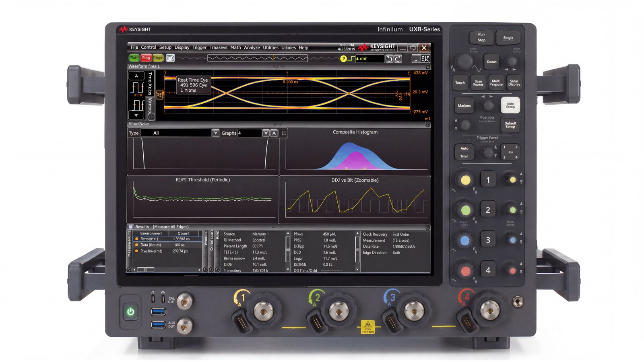This screenshot has width=644, height=362.
Task: Click the toolbar settings icon at far right
Action: click(425, 59)
